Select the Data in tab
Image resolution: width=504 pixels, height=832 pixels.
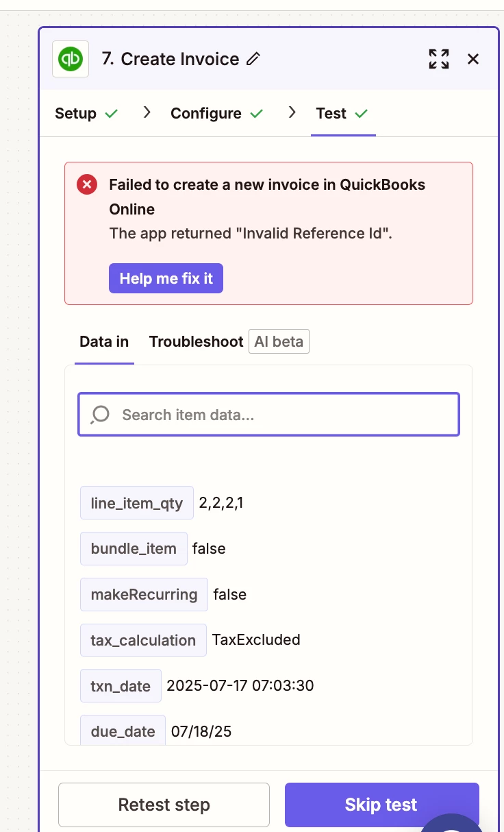[x=104, y=341]
